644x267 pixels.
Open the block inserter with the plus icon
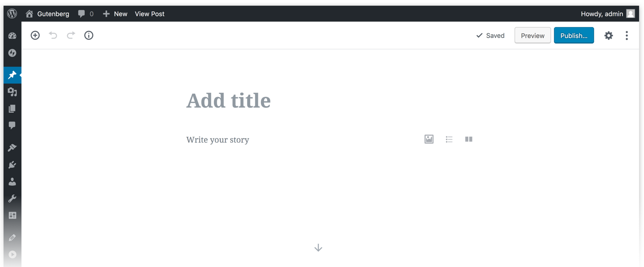click(35, 35)
